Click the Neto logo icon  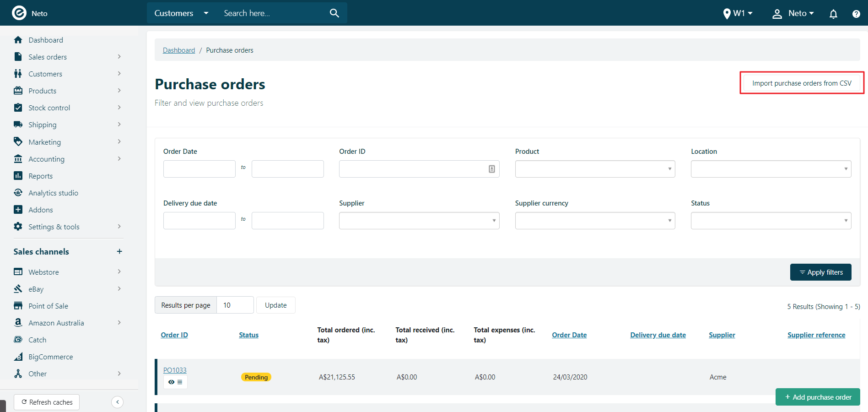coord(19,13)
